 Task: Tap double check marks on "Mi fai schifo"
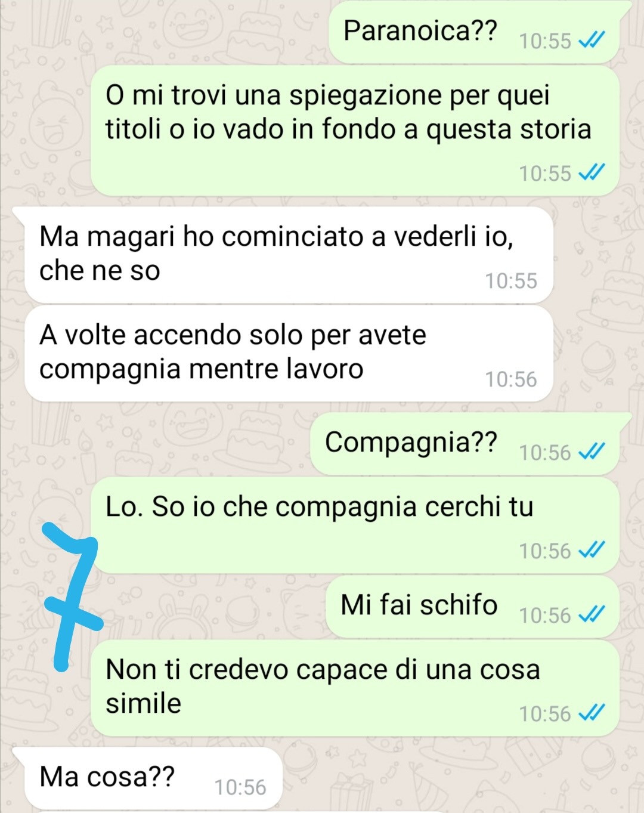click(x=592, y=614)
